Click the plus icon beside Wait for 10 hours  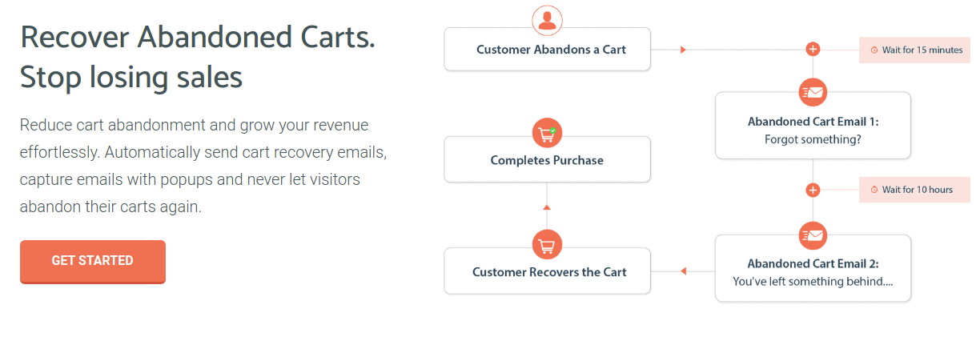point(813,190)
